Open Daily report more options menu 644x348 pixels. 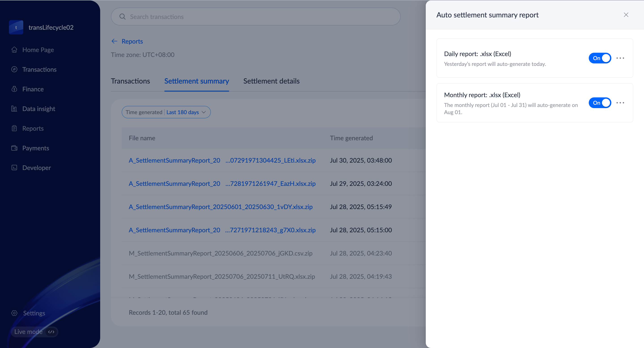tap(620, 58)
